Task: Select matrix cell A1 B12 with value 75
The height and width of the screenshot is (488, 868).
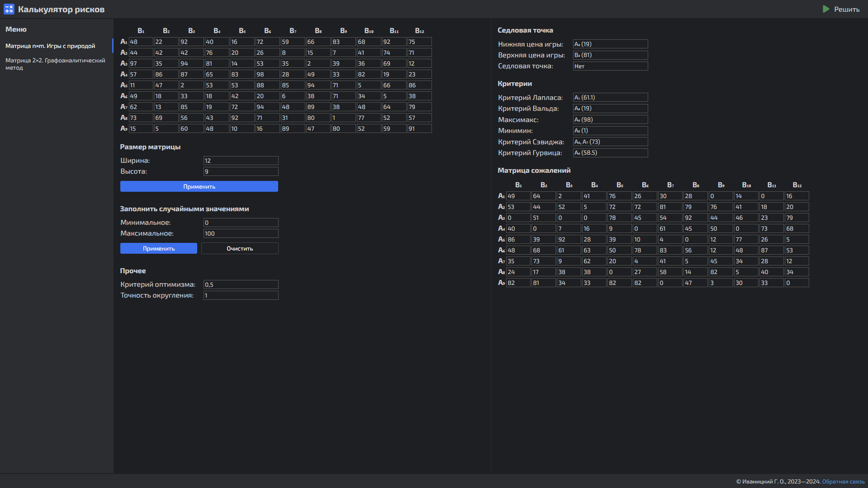Action: (x=419, y=42)
